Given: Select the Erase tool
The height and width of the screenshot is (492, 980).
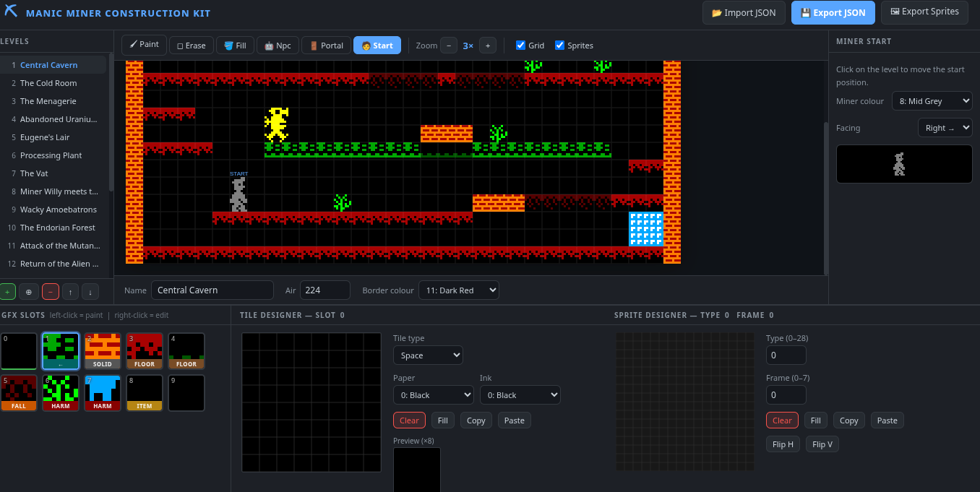Looking at the screenshot, I should (192, 46).
